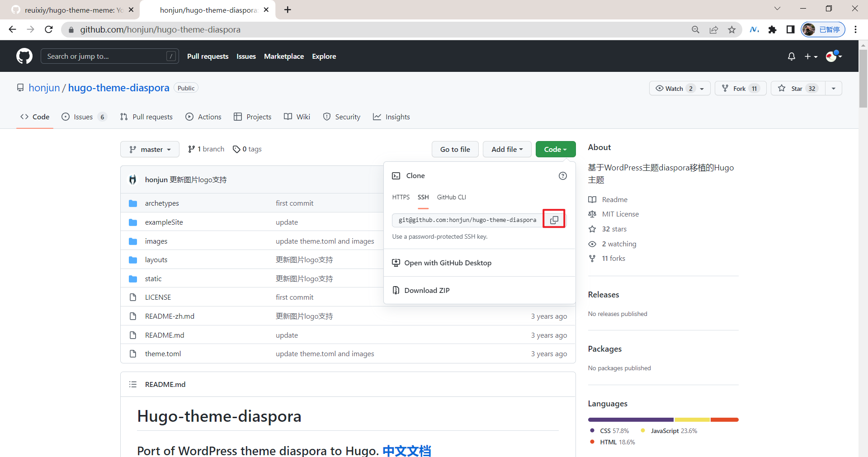Screen dimensions: 868x457
Task: Click the GitHub octocat home logo
Action: [24, 56]
